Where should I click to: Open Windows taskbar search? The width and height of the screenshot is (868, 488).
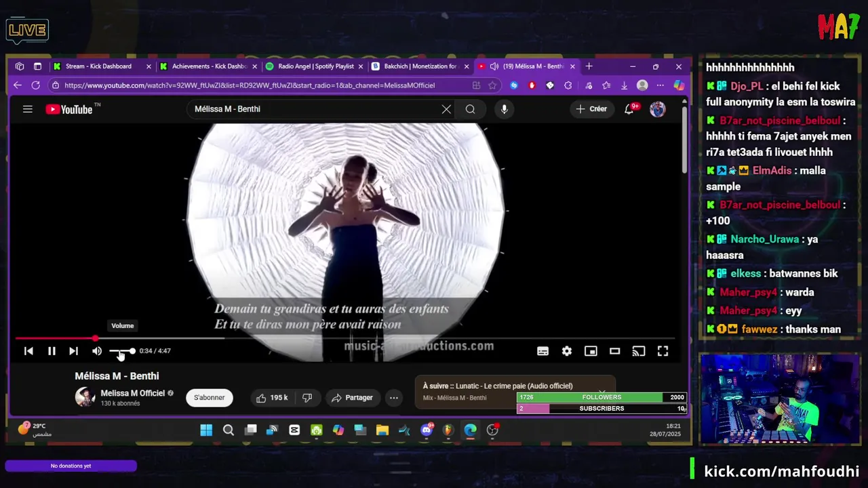tap(229, 430)
